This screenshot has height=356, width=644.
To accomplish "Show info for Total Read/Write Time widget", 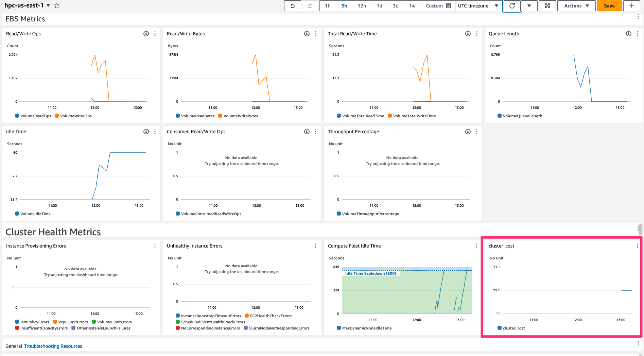I will coord(468,34).
